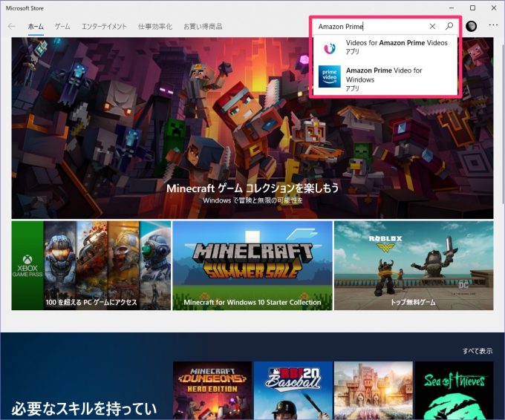Open the castle game thumbnail
Viewport: 505px width, 420px height.
(374, 390)
